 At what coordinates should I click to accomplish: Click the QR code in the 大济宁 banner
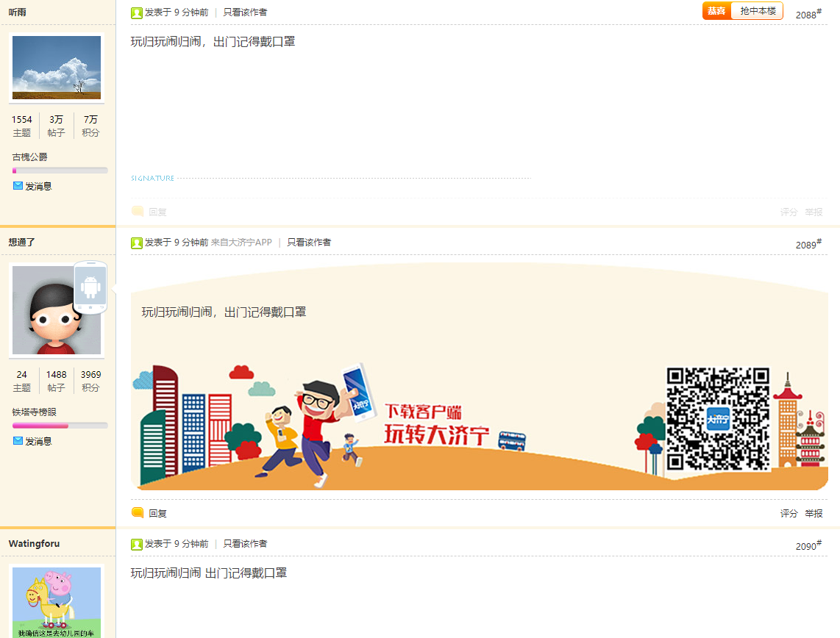[x=717, y=417]
